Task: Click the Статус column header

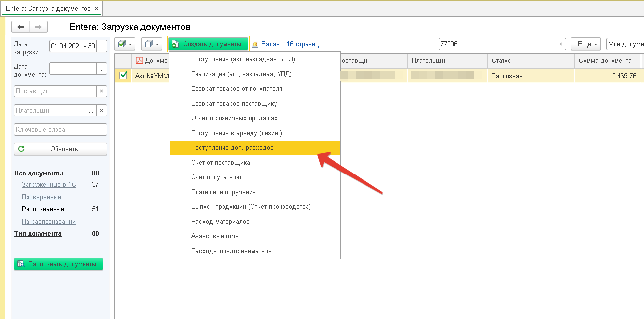Action: [x=531, y=60]
